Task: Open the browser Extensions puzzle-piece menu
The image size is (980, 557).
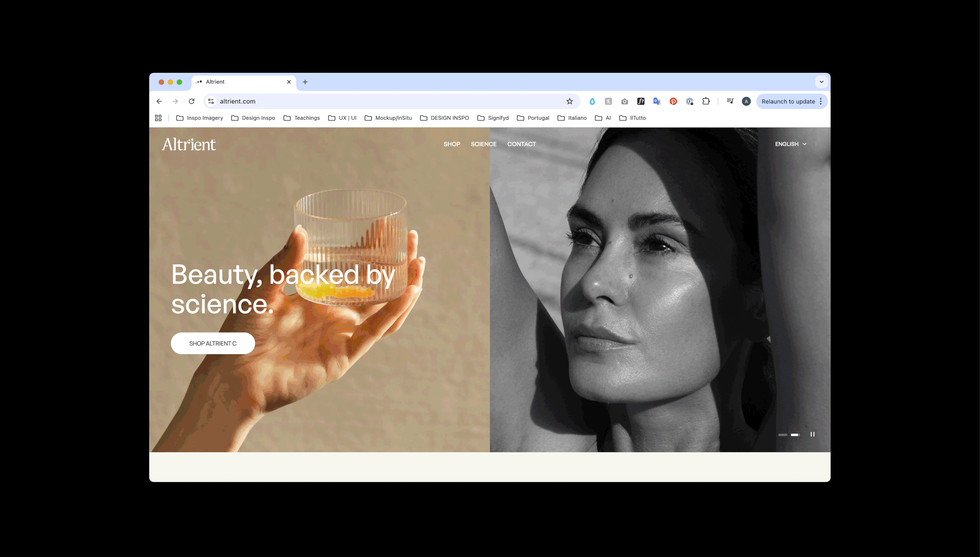Action: pos(706,101)
